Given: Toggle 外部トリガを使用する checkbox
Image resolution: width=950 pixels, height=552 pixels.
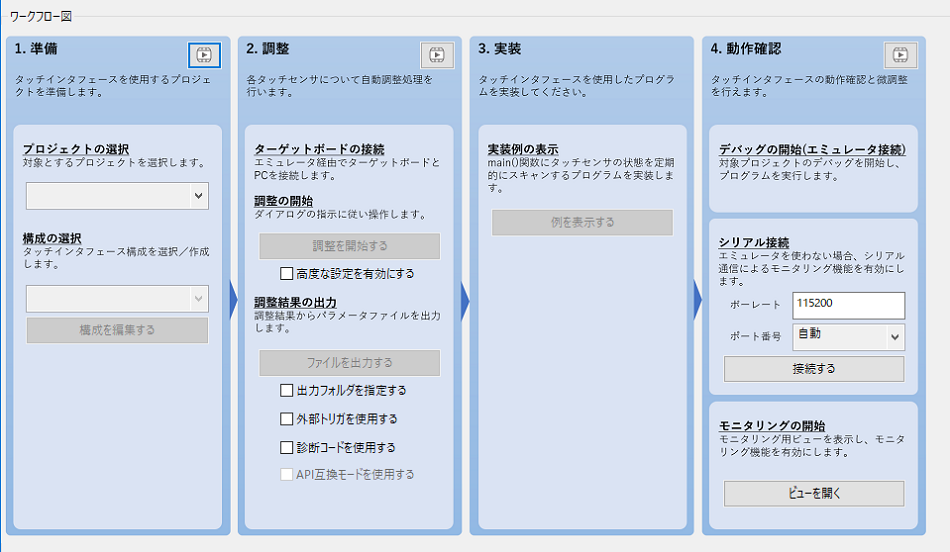Looking at the screenshot, I should click(288, 419).
